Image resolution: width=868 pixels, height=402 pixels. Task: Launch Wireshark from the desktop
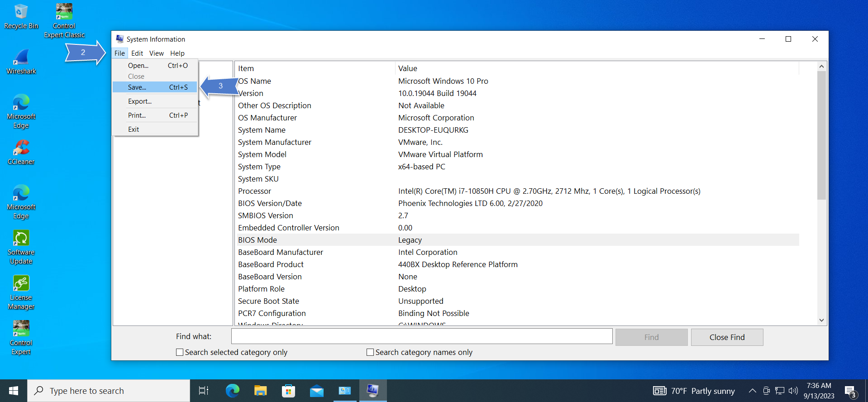click(21, 62)
